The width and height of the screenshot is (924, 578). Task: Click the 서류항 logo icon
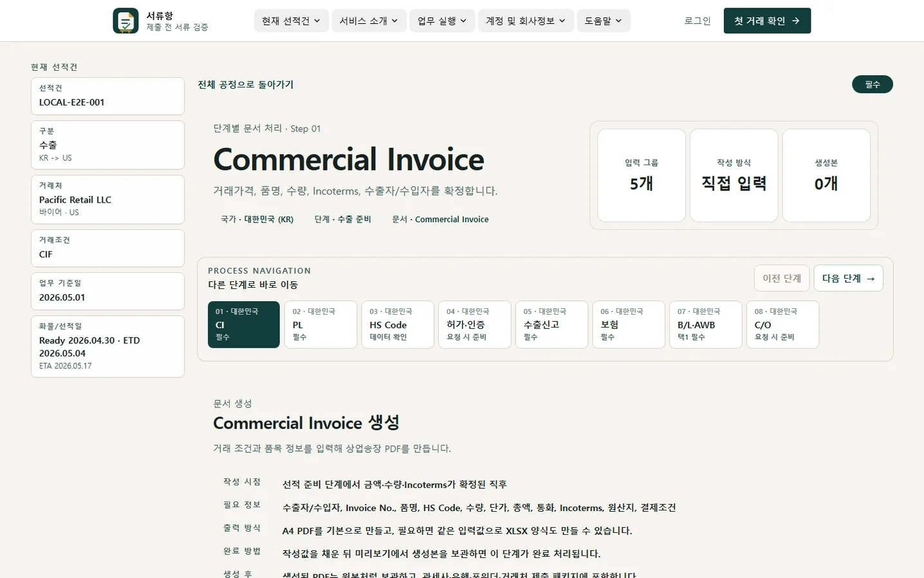125,21
